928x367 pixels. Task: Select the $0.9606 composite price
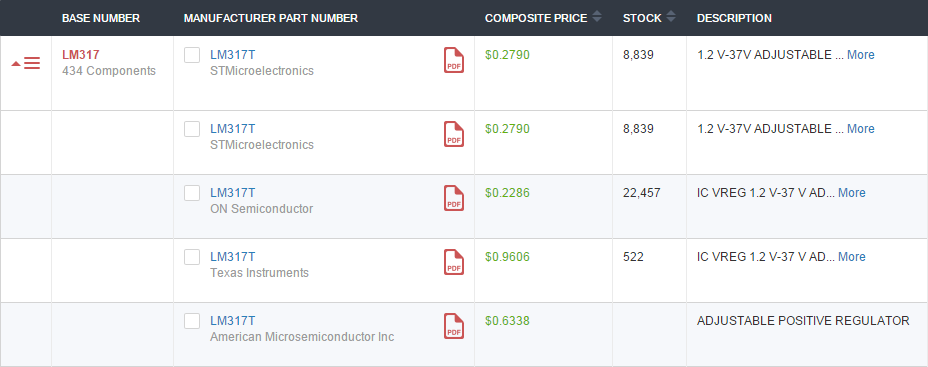tap(507, 257)
